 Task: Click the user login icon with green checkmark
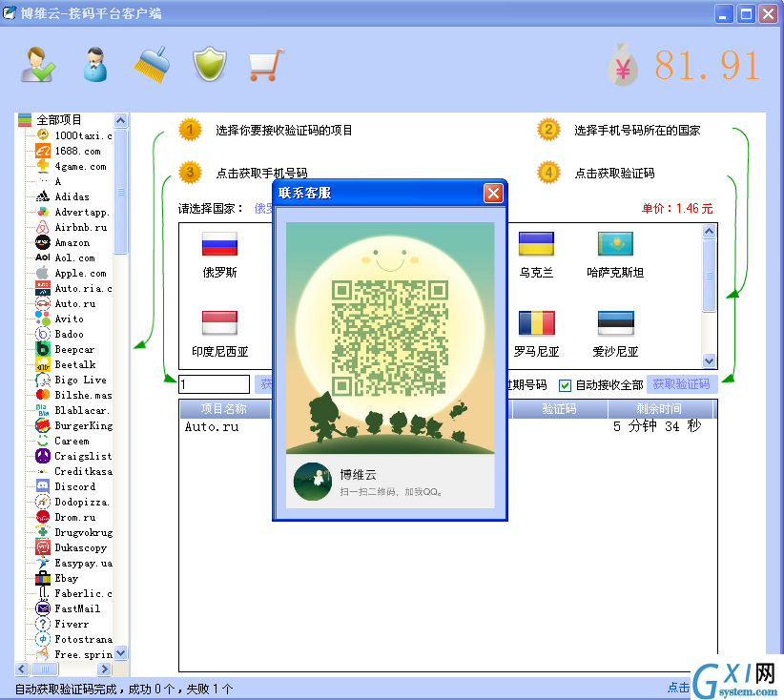click(37, 64)
